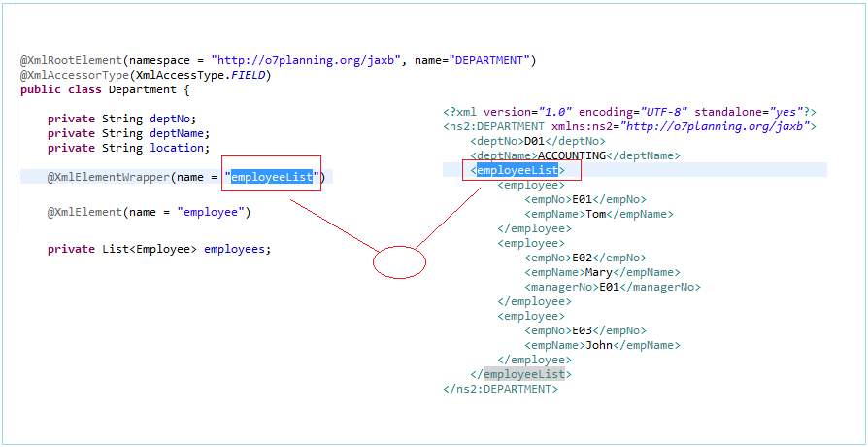Viewport: 868px width, 447px height.
Task: Click the E01 value inside empNo element
Action: click(x=583, y=199)
